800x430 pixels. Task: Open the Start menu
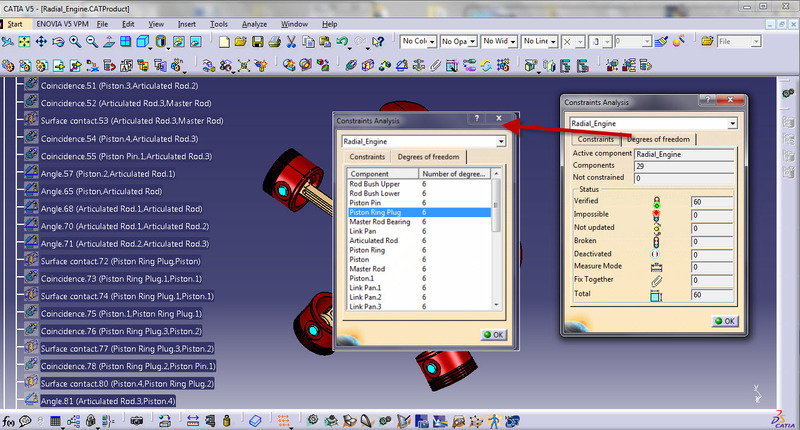[15, 24]
